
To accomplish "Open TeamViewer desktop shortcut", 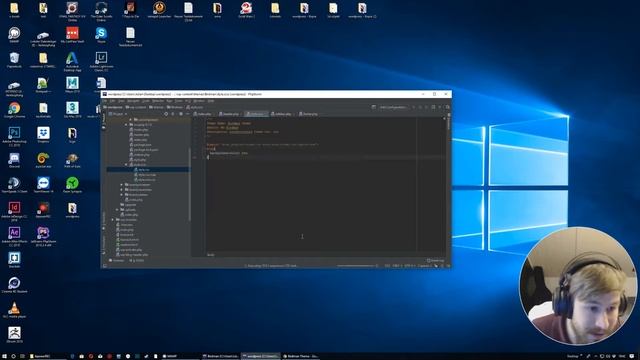I will click(x=43, y=184).
